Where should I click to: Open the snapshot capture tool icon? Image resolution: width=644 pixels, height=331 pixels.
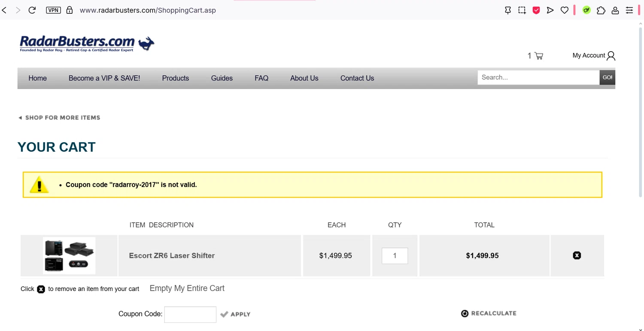tap(522, 10)
